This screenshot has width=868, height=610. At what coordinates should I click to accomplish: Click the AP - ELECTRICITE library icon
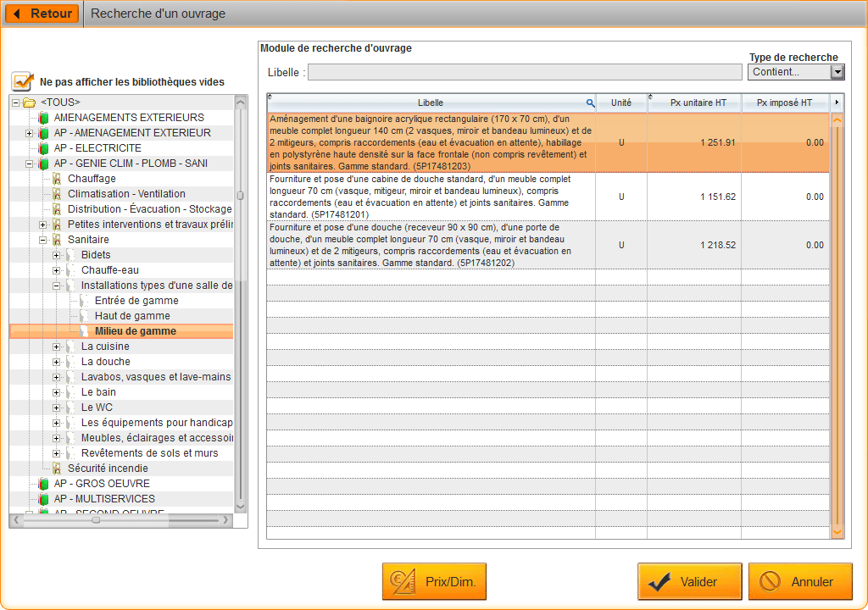43,148
